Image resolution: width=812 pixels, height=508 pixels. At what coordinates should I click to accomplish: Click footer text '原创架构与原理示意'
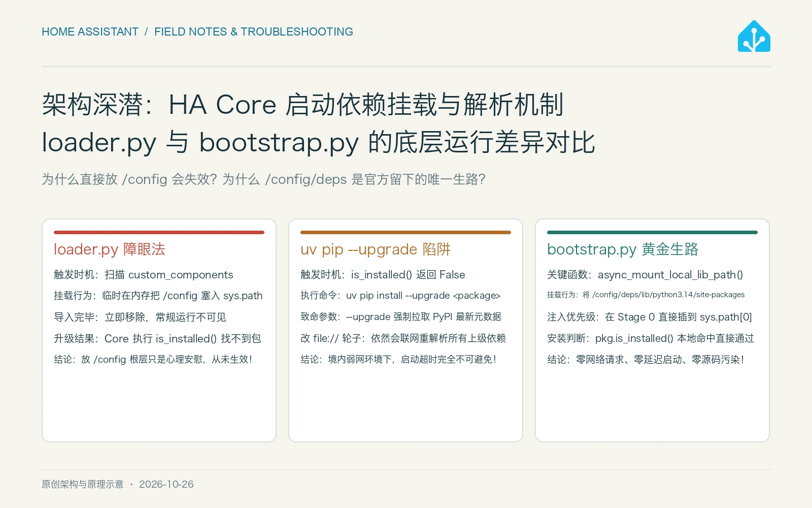pos(83,484)
